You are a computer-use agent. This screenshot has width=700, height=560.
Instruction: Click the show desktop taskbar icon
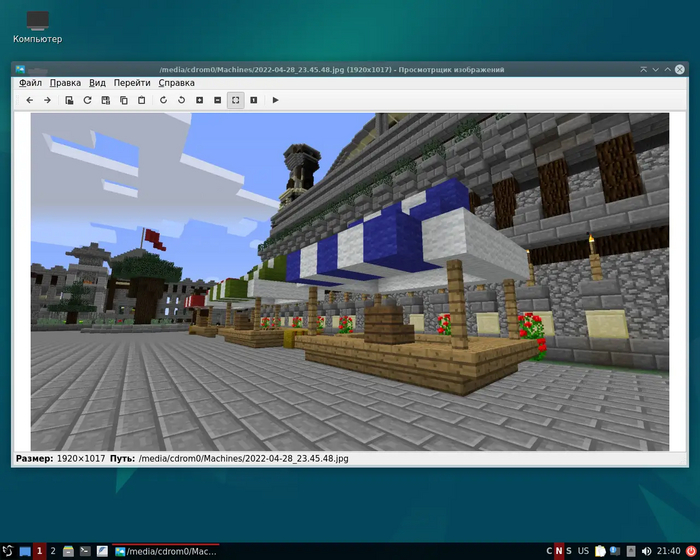click(x=25, y=552)
